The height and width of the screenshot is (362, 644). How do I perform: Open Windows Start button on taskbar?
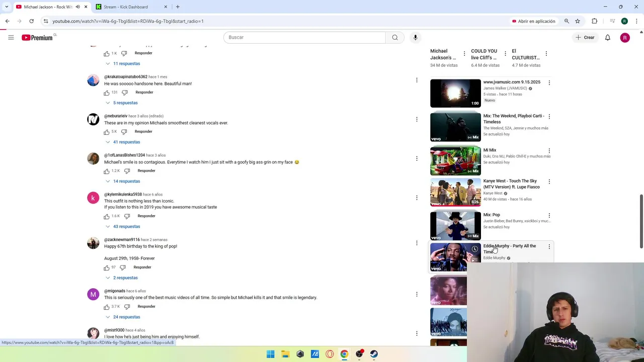click(x=270, y=354)
